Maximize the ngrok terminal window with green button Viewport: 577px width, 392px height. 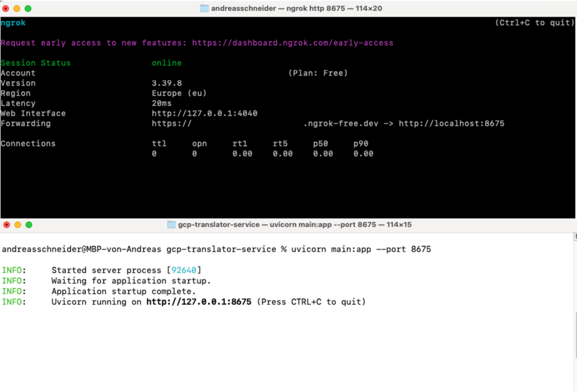point(28,8)
